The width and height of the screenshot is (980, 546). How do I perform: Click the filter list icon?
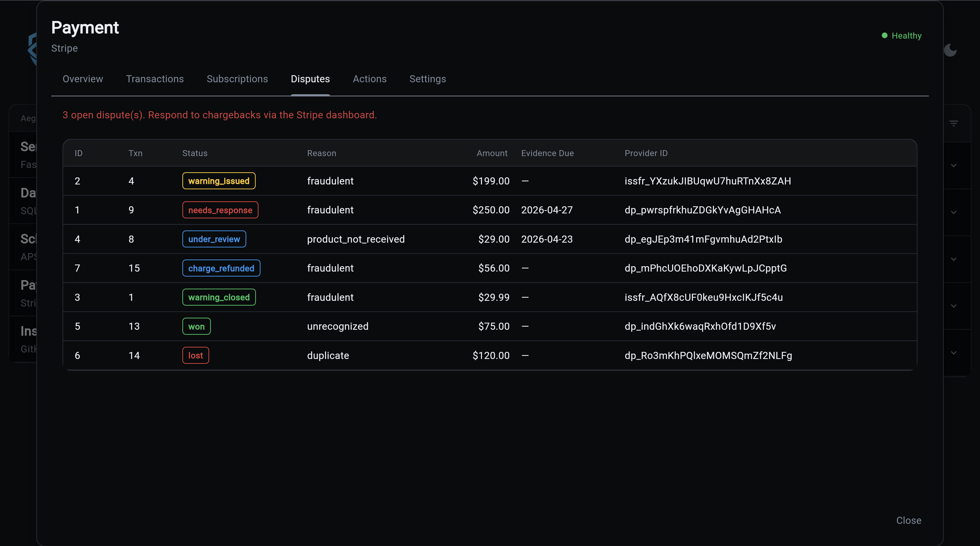point(953,123)
